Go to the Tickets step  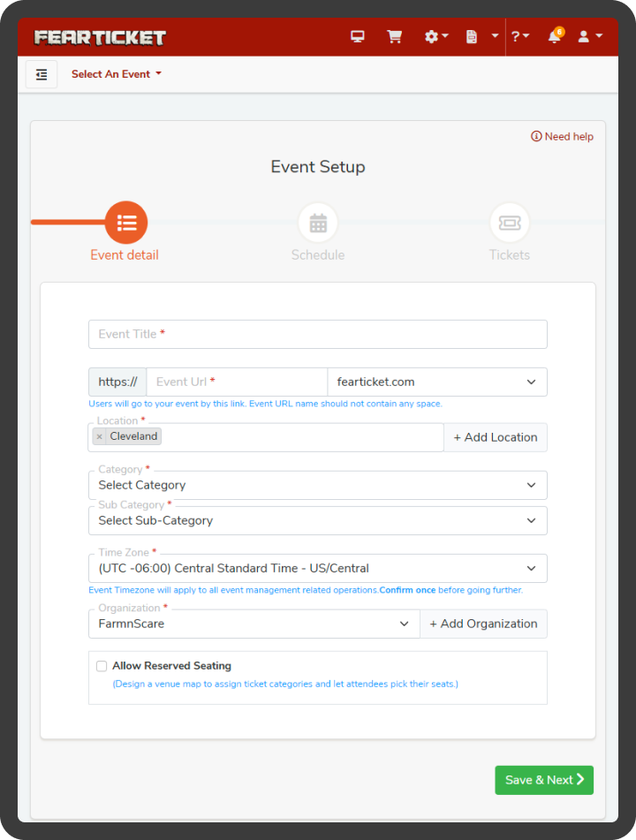(x=510, y=223)
